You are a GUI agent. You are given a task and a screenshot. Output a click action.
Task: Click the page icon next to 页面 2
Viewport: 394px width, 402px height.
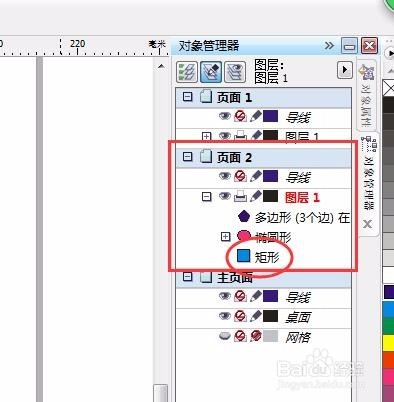(x=206, y=156)
